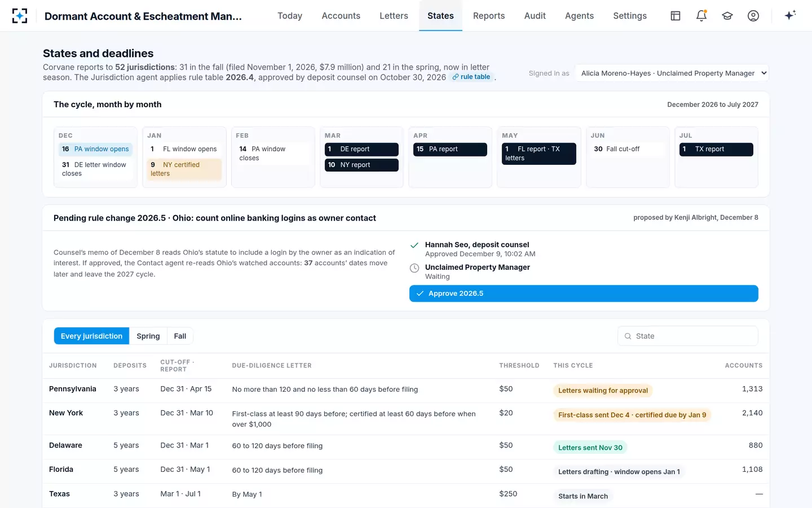This screenshot has width=812, height=508.
Task: Select the Every jurisdiction filter
Action: click(x=91, y=336)
